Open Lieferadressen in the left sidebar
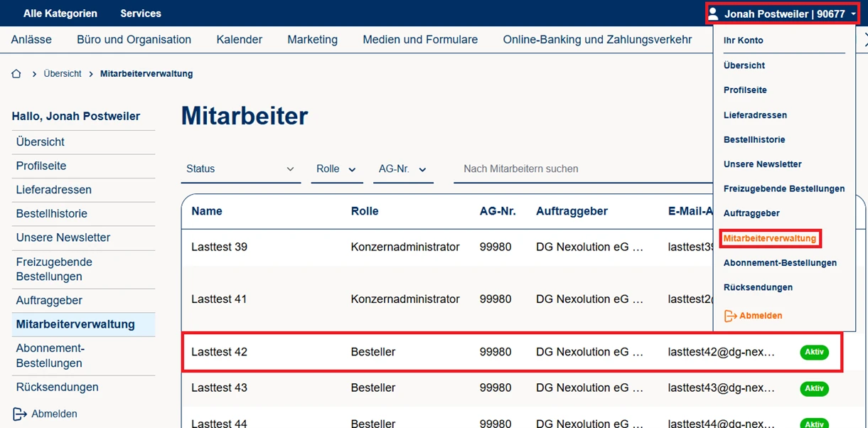The width and height of the screenshot is (868, 428). (54, 190)
